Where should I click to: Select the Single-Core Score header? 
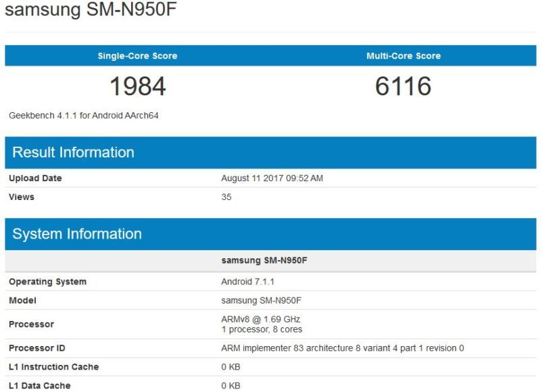138,56
